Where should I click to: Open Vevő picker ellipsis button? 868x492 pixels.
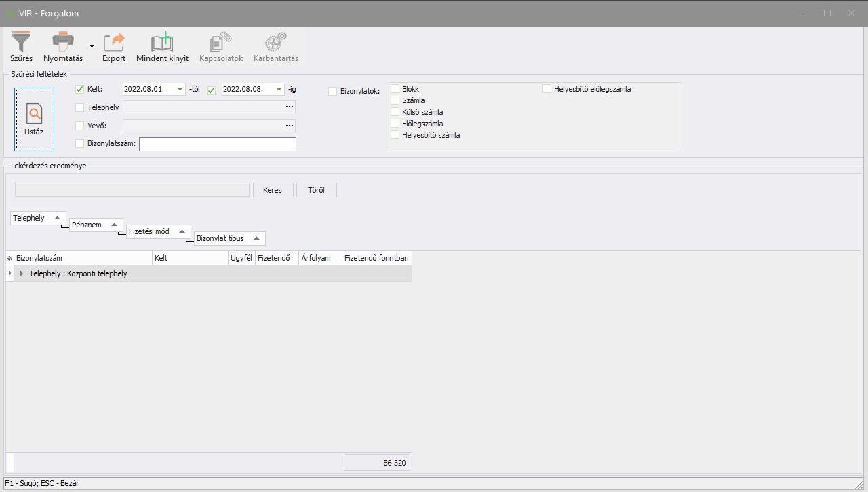[x=290, y=126]
